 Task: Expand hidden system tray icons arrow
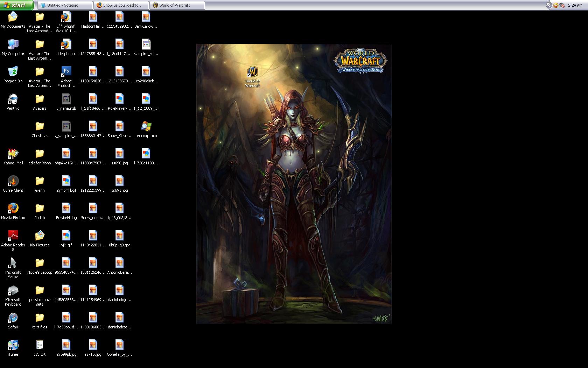tap(548, 5)
